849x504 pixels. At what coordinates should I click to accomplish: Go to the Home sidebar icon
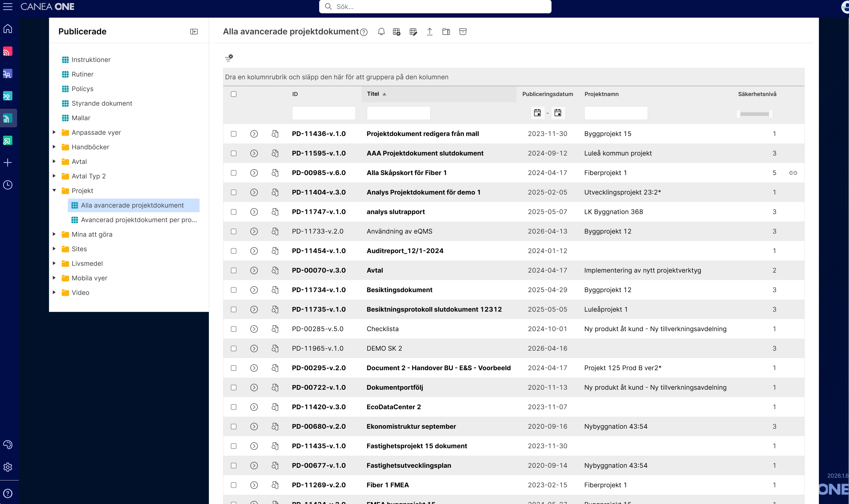[x=7, y=29]
